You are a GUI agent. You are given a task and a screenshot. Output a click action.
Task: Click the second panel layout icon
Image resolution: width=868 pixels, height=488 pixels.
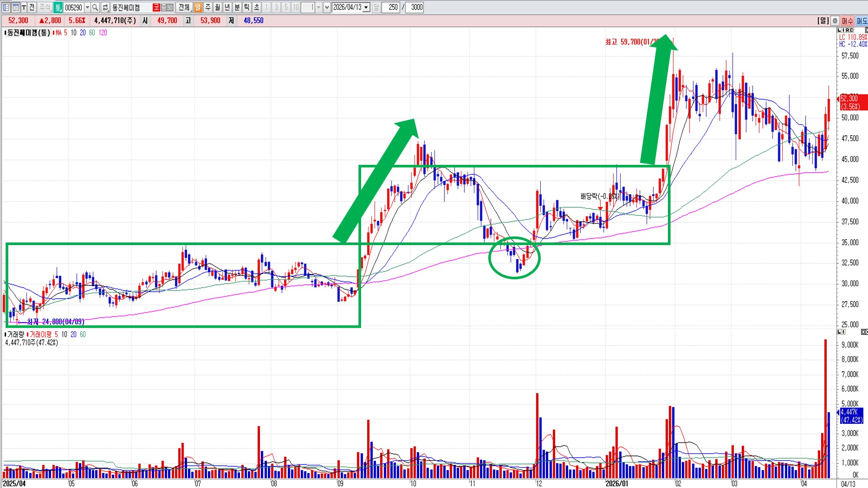coord(15,7)
